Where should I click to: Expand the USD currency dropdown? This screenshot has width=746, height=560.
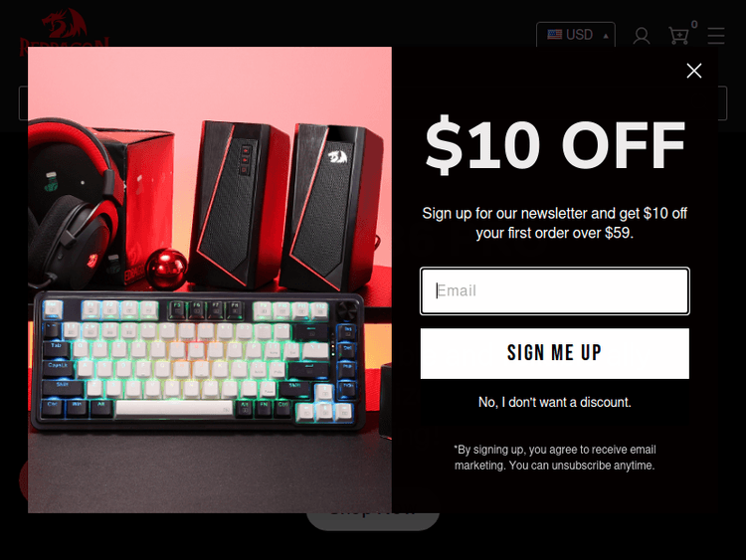click(x=576, y=35)
